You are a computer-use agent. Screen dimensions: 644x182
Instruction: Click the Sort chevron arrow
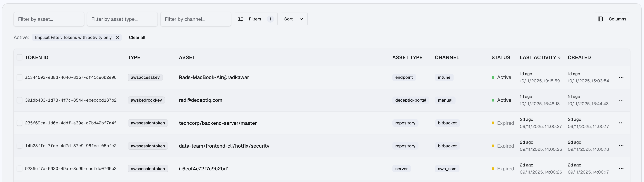coord(301,19)
